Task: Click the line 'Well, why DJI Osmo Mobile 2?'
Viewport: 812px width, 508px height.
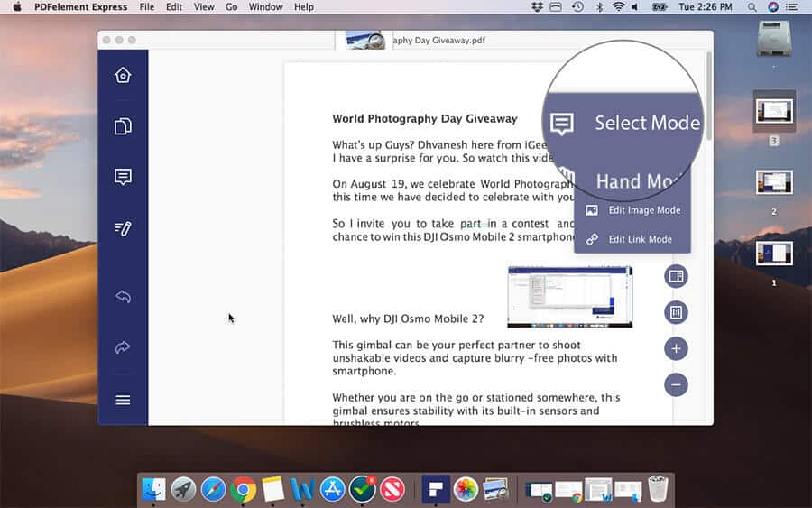Action: click(408, 319)
